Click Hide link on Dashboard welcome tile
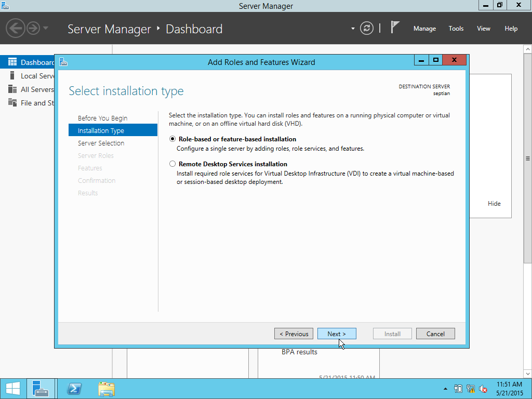The height and width of the screenshot is (399, 532). tap(494, 204)
